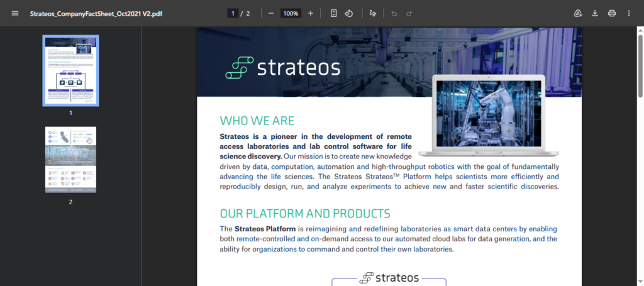Click the redo arrow icon
Viewport: 644px width, 286px height.
[x=409, y=13]
